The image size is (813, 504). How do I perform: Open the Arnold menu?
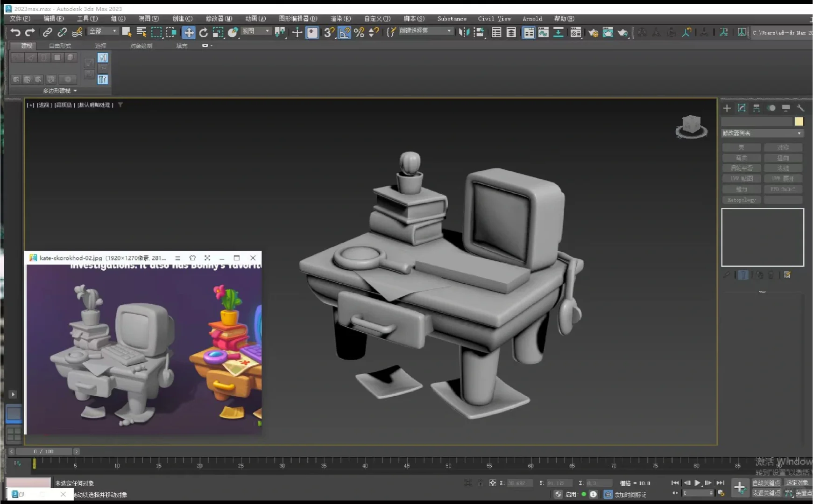tap(532, 19)
